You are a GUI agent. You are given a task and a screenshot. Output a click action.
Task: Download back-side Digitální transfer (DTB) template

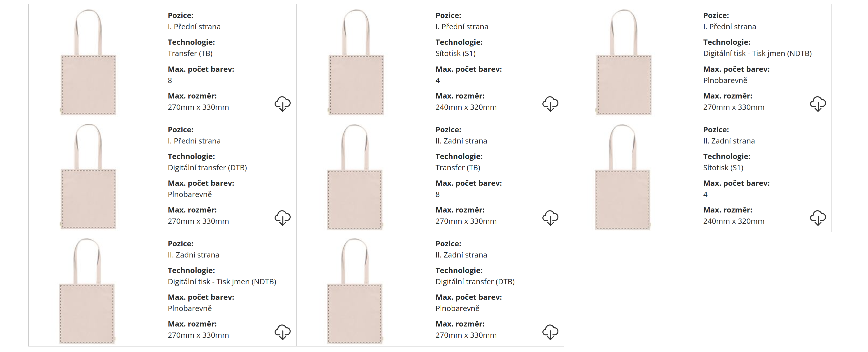coord(550,332)
